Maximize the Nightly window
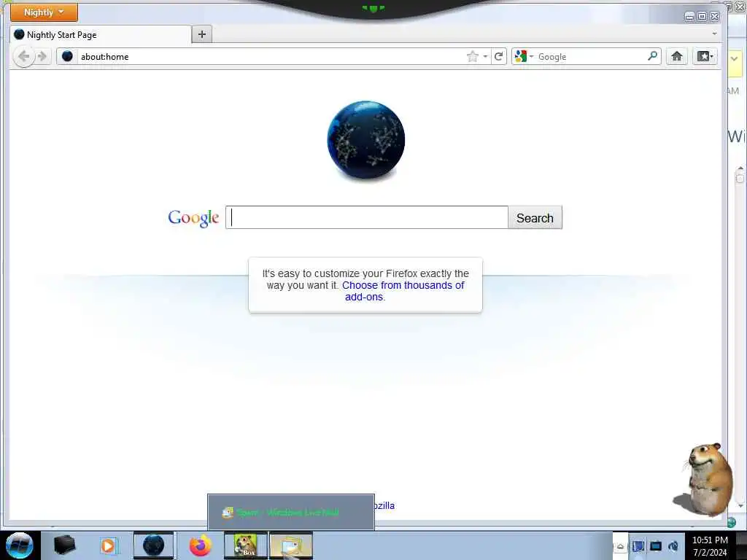 coord(702,17)
